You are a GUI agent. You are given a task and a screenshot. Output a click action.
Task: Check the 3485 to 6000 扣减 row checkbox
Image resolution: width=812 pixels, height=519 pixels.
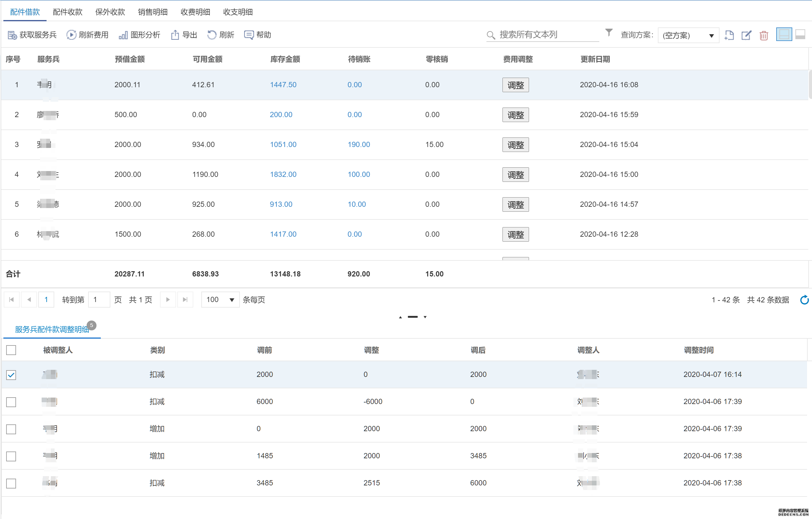pos(11,483)
